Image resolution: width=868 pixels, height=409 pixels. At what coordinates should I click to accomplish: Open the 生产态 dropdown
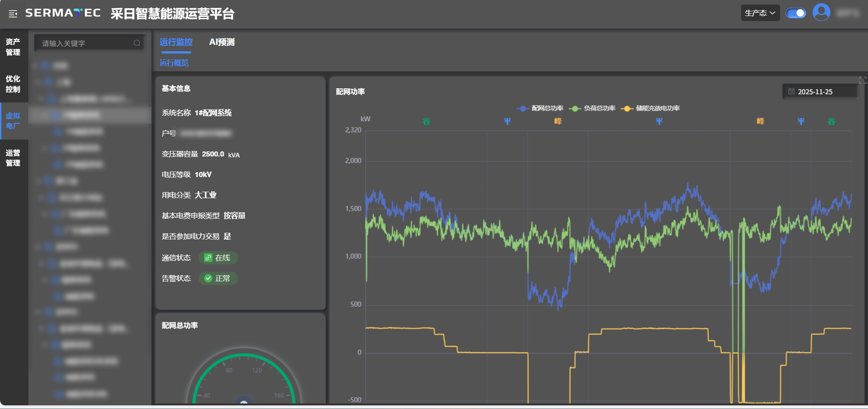[x=760, y=13]
